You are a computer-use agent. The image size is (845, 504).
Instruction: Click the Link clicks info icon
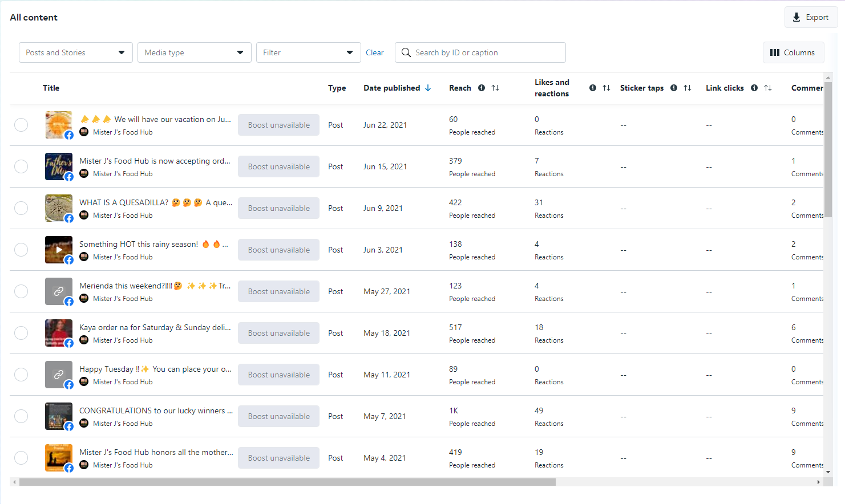754,88
